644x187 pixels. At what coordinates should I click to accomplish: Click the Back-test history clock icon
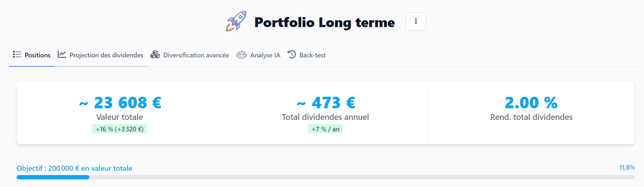pos(292,55)
